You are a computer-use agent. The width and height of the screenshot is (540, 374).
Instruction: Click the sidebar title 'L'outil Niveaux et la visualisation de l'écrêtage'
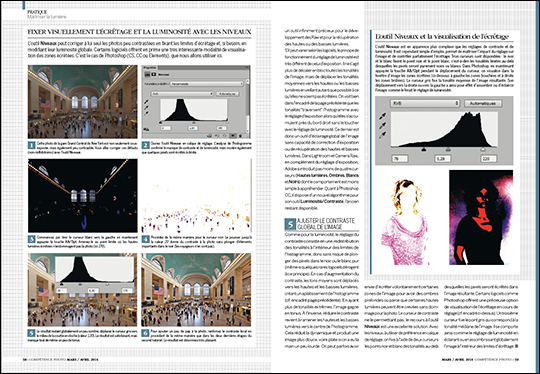coord(442,36)
